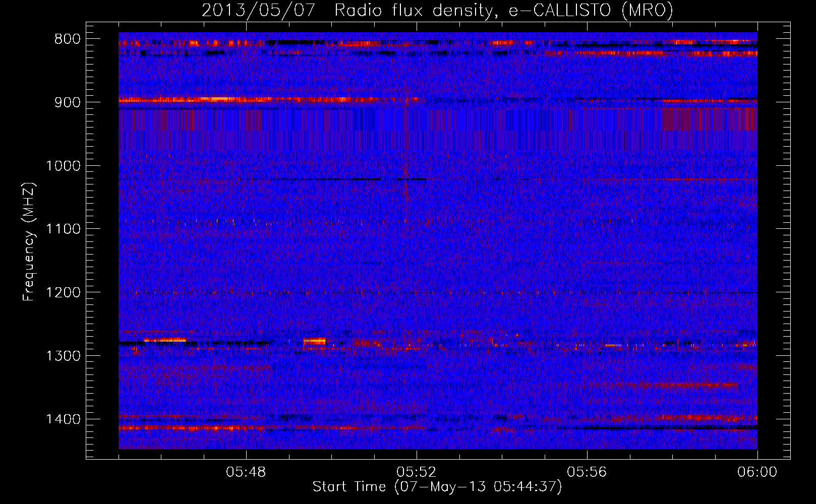Pick the 1000 frequency tick label

[64, 166]
